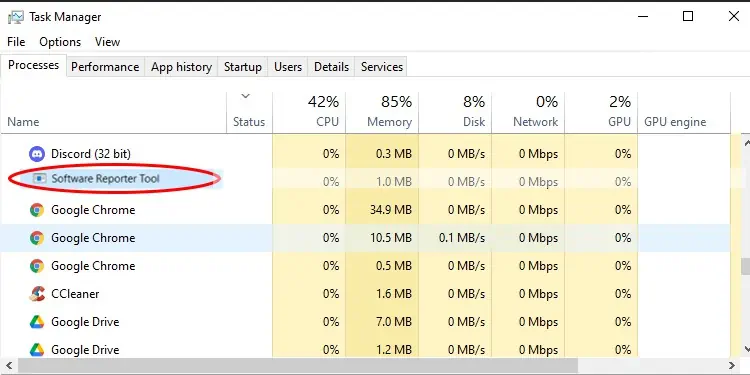Click the vertical scrollbar up arrow

[746, 142]
